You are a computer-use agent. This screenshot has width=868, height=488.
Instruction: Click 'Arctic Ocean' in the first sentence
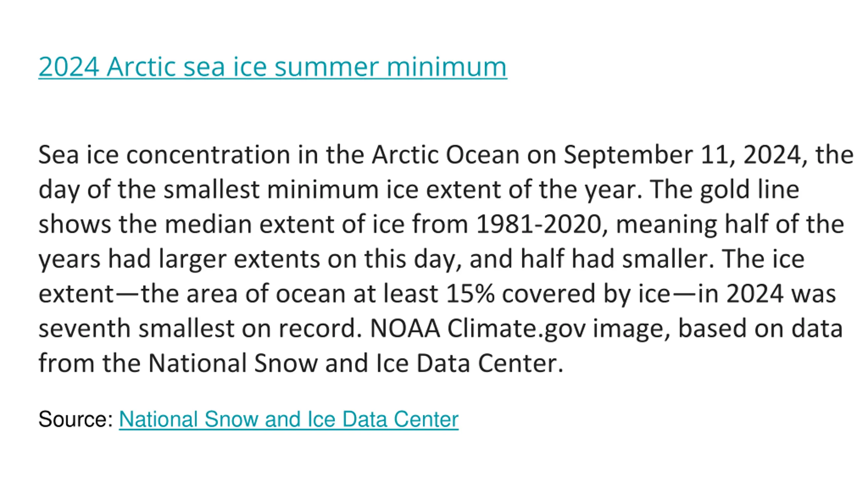point(446,155)
